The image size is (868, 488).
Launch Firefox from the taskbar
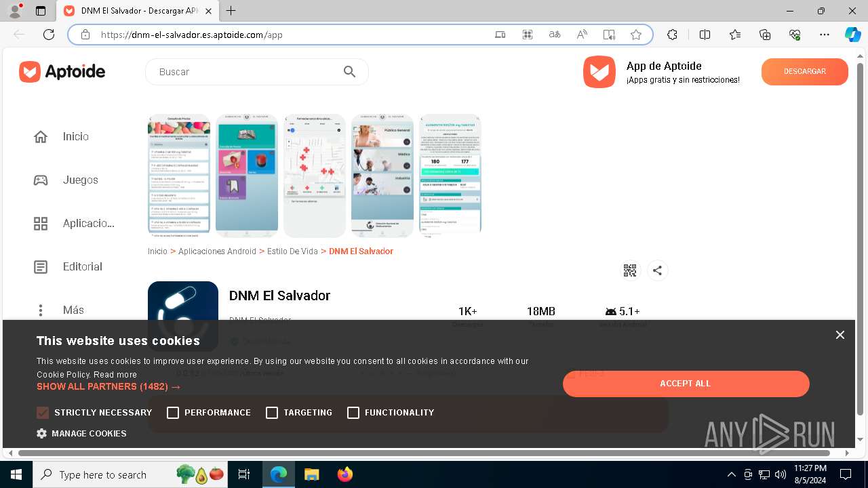[x=345, y=474]
